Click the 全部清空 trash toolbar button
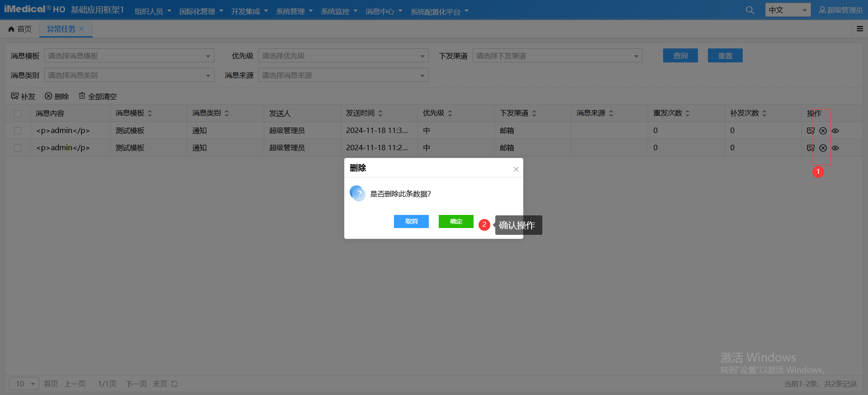 click(x=98, y=96)
